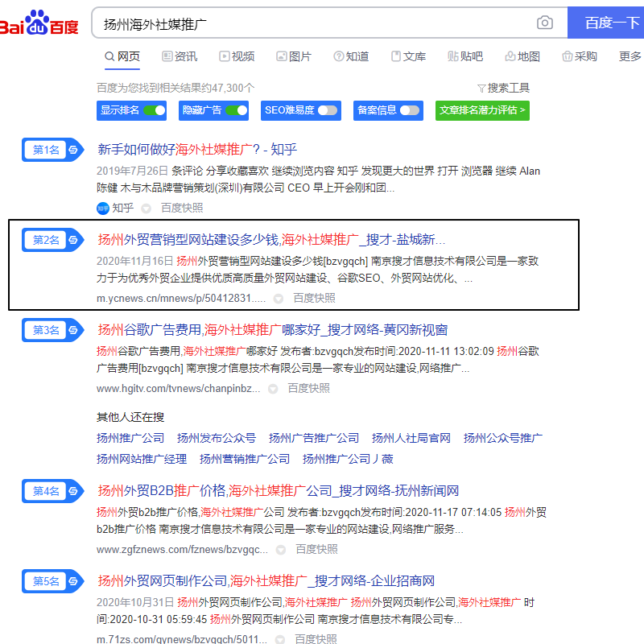
Task: Click related search 扬州网站推广经理
Action: point(142,459)
